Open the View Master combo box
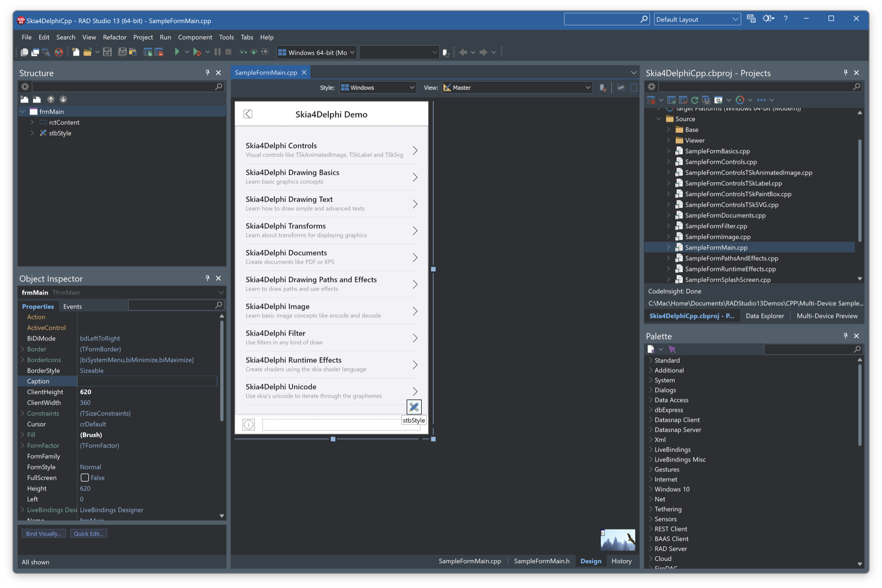 pos(517,88)
